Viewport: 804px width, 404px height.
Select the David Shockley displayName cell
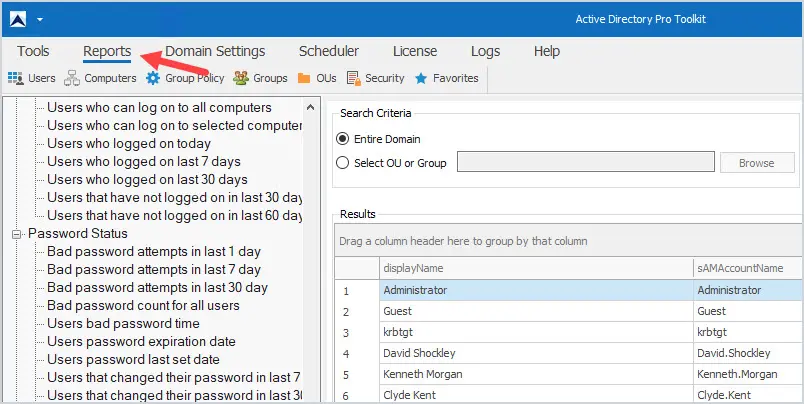coord(536,353)
